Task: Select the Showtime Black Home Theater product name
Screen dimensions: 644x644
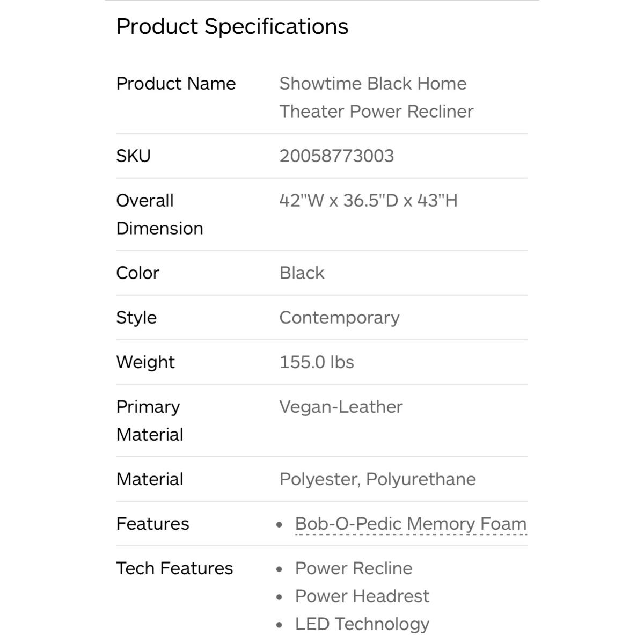Action: click(x=376, y=98)
